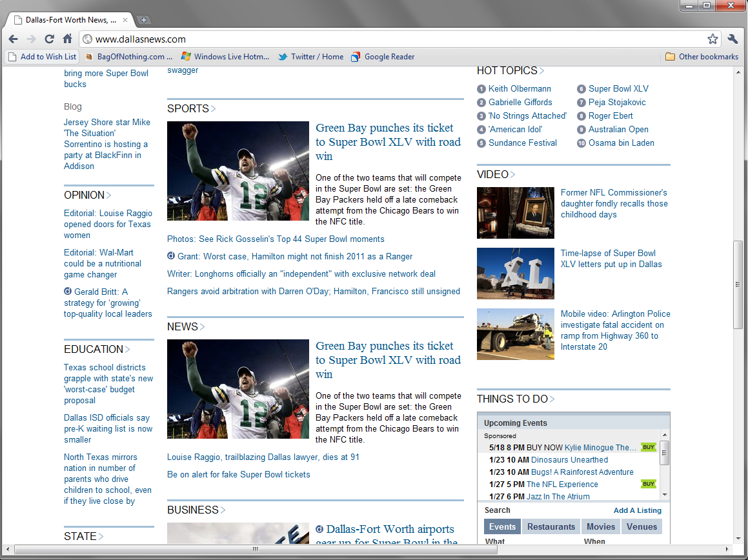Select the Venues tab
This screenshot has width=748, height=560.
(x=642, y=526)
